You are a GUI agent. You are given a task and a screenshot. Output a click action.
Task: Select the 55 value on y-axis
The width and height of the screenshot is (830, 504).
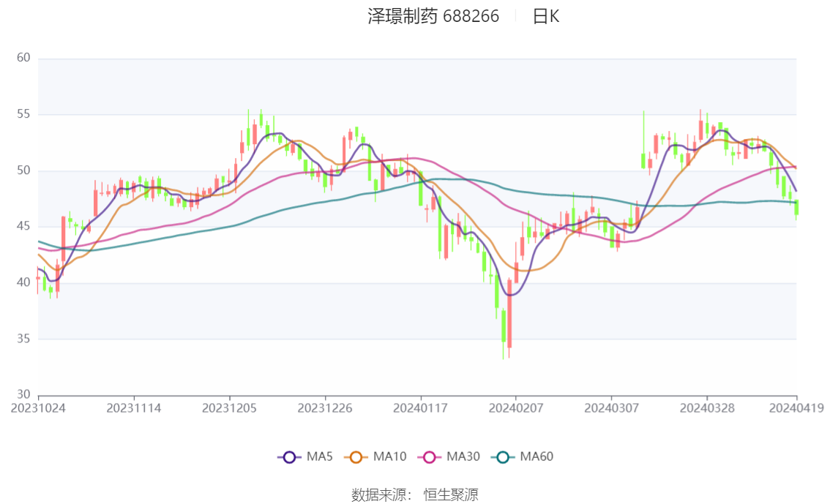23,114
